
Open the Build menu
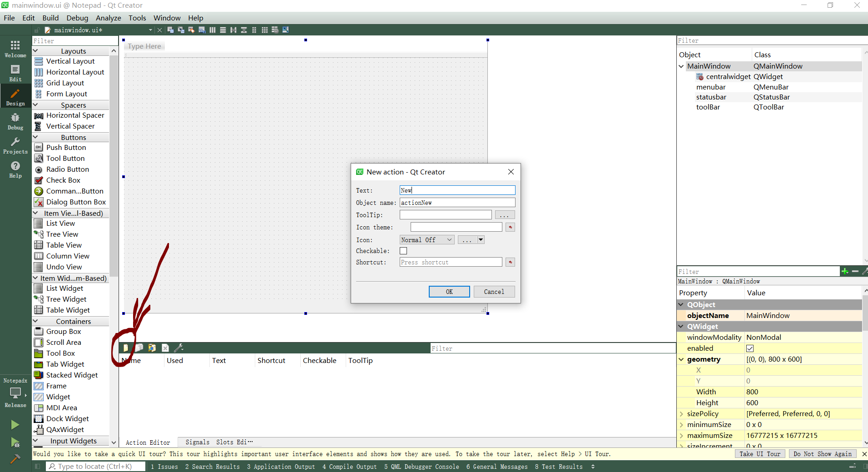pos(50,18)
